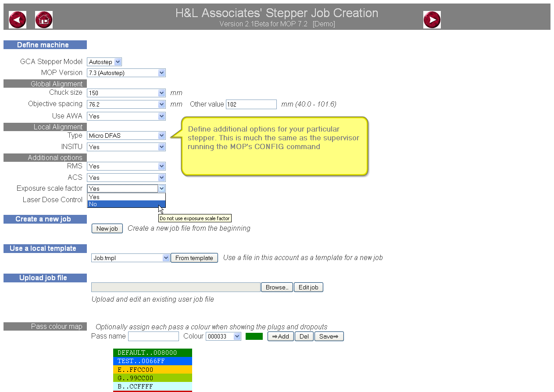Click the green colour preview swatch
The height and width of the screenshot is (392, 554).
coord(254,336)
